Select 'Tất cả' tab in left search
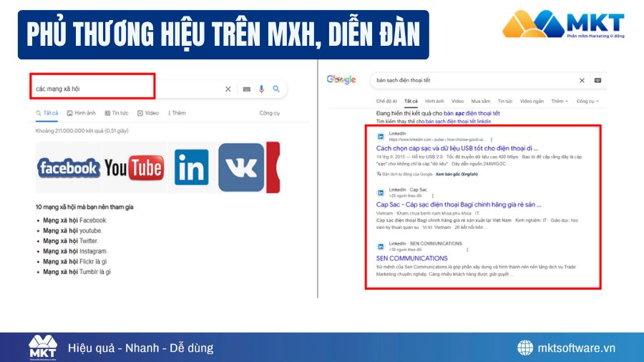Screen dimensions: 644x362 tap(47, 113)
